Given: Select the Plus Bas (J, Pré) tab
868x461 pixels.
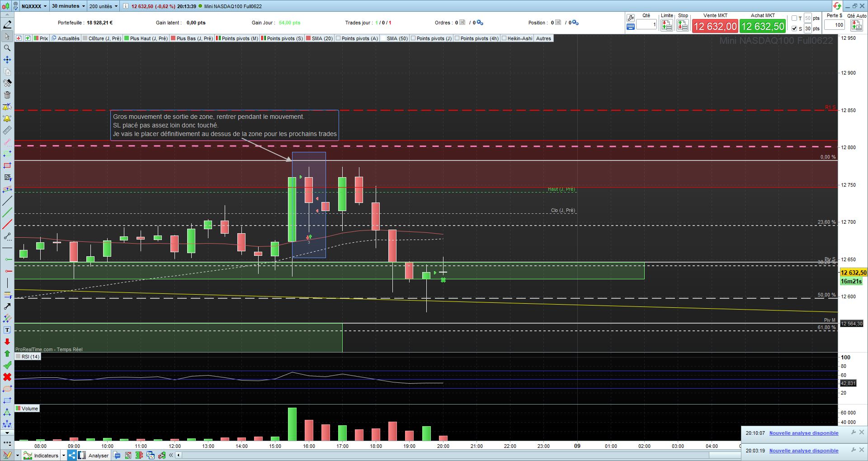Looking at the screenshot, I should [x=192, y=38].
